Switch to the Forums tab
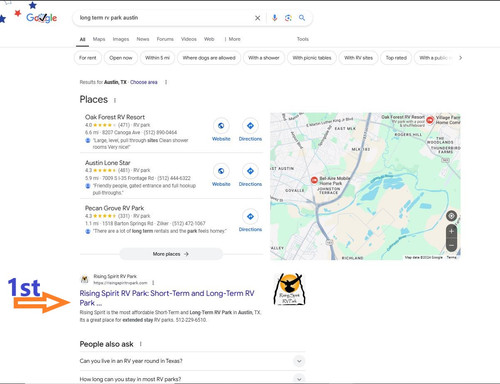Image resolution: width=500 pixels, height=384 pixels. point(165,39)
